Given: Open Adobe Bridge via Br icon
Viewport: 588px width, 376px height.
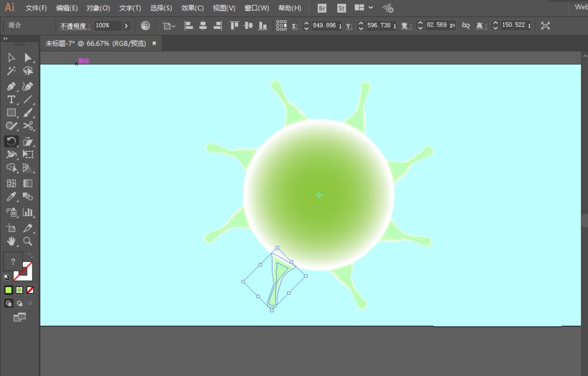Looking at the screenshot, I should (322, 8).
